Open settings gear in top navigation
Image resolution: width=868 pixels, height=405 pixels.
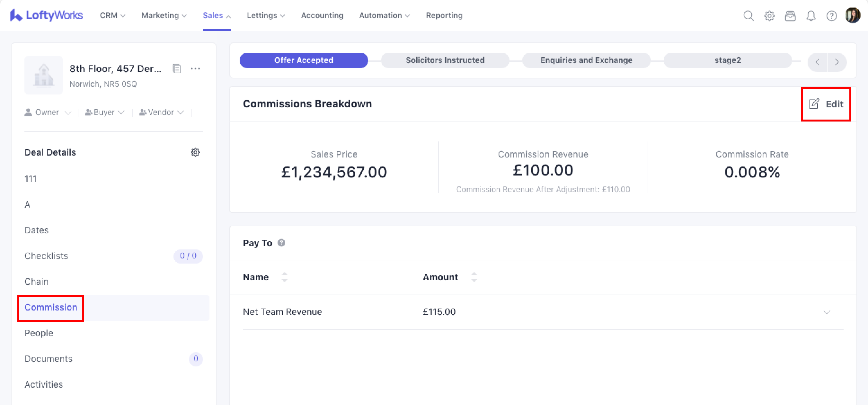point(769,16)
